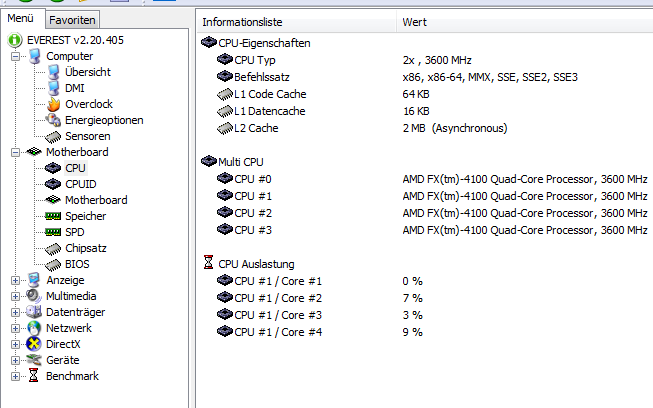Switch to the Favoriten tab
Viewport: 653px width, 408px height.
click(x=72, y=20)
